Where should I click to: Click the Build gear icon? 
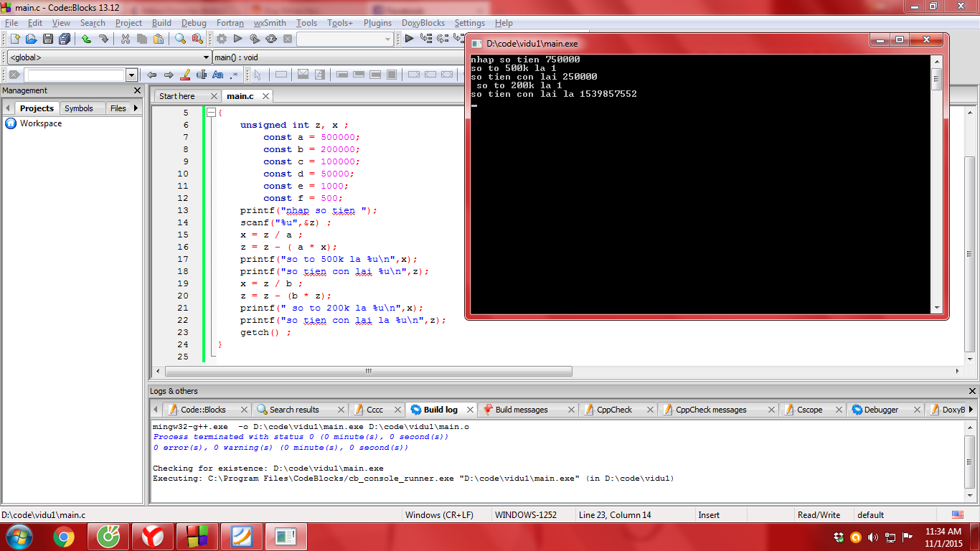click(222, 39)
